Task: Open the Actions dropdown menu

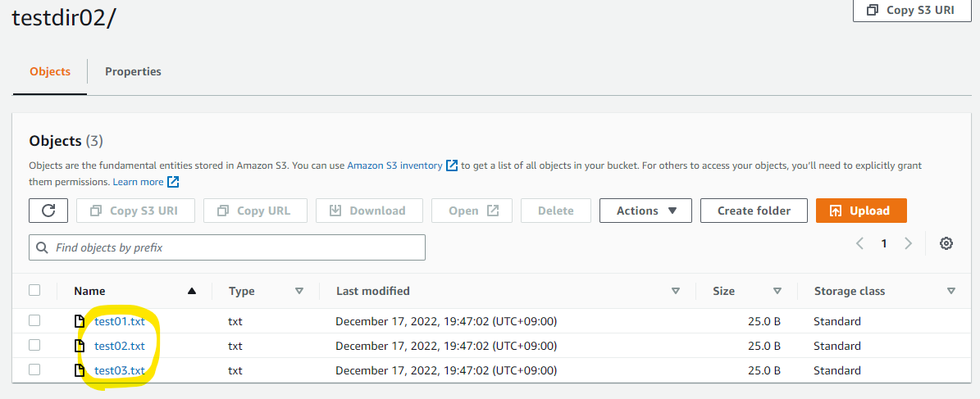Action: pyautogui.click(x=645, y=211)
